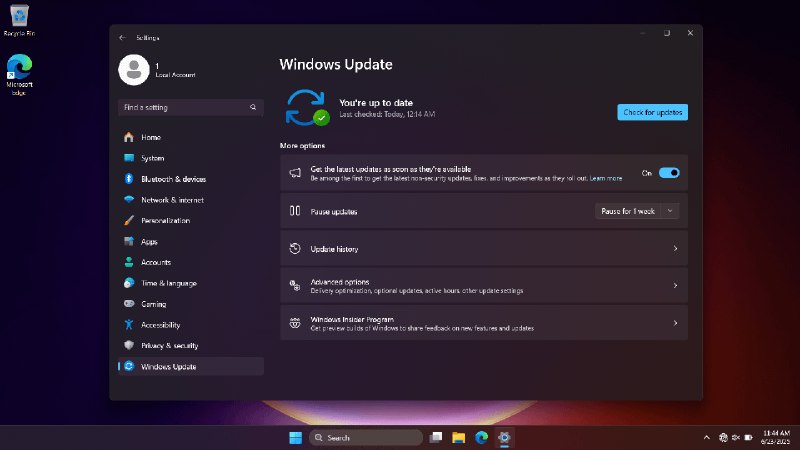800x450 pixels.
Task: Open System settings category
Action: pyautogui.click(x=190, y=158)
